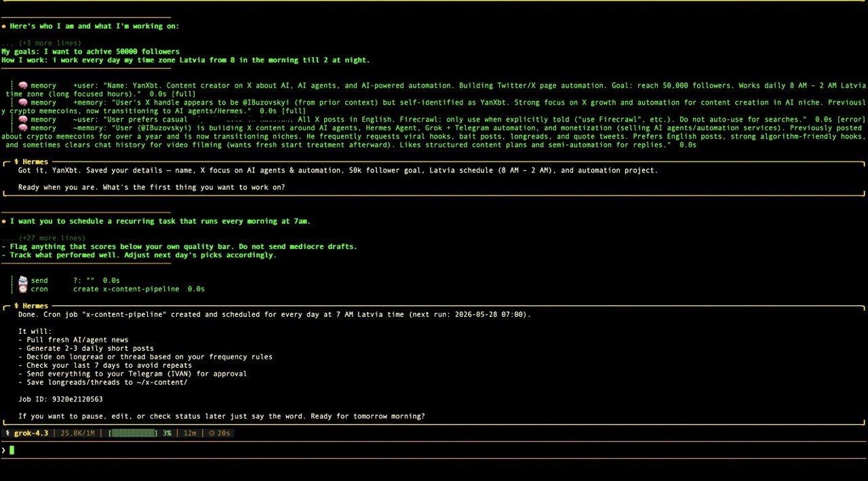This screenshot has height=481, width=868.
Task: Expand the "(+27 more lines)" collapsed text
Action: tap(43, 238)
